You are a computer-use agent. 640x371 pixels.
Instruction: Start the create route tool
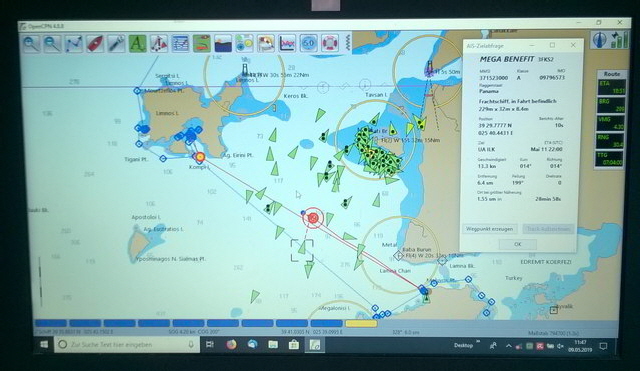74,44
